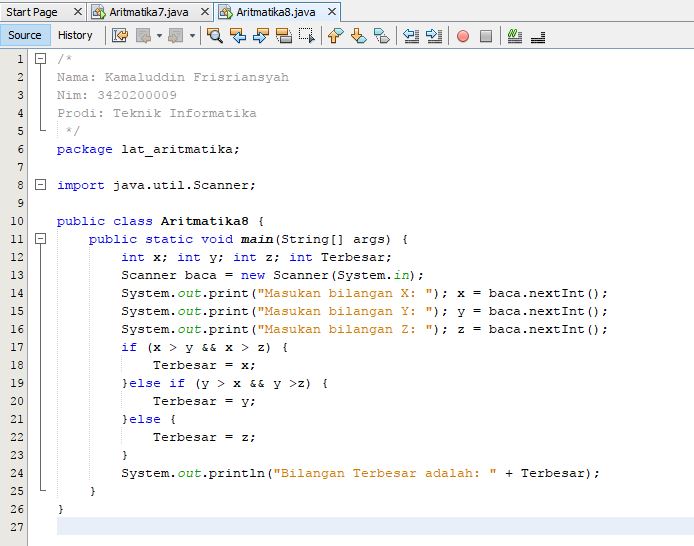This screenshot has width=694, height=546.
Task: Open the Back history dropdown arrow
Action: (x=159, y=35)
